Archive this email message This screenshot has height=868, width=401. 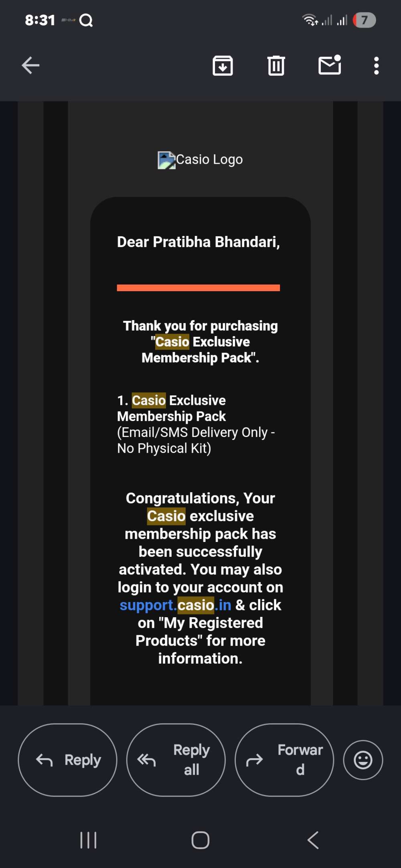pos(223,66)
